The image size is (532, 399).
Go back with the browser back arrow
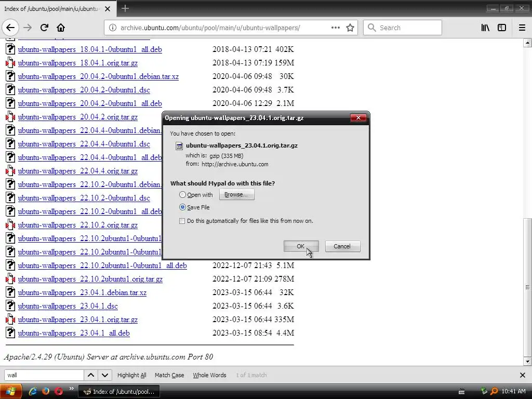tap(10, 28)
